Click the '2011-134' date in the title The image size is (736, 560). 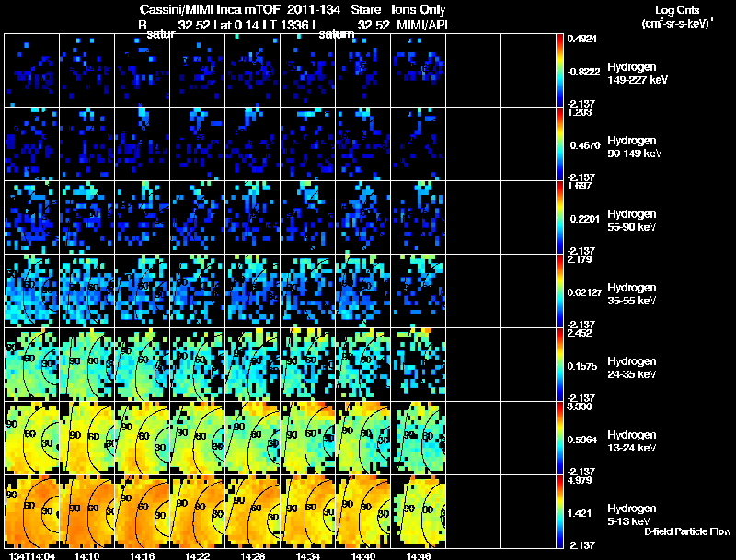click(314, 9)
